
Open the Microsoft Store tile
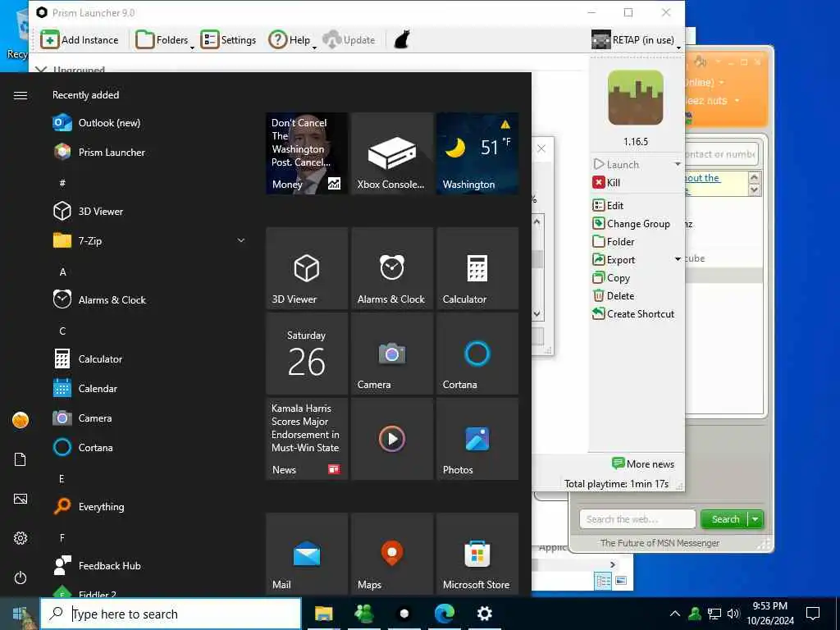tap(477, 554)
